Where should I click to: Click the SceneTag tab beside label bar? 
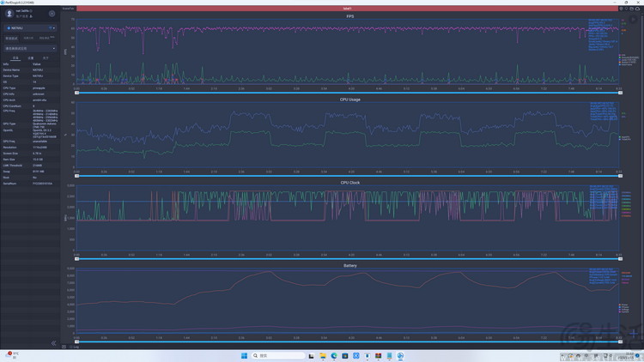68,9
